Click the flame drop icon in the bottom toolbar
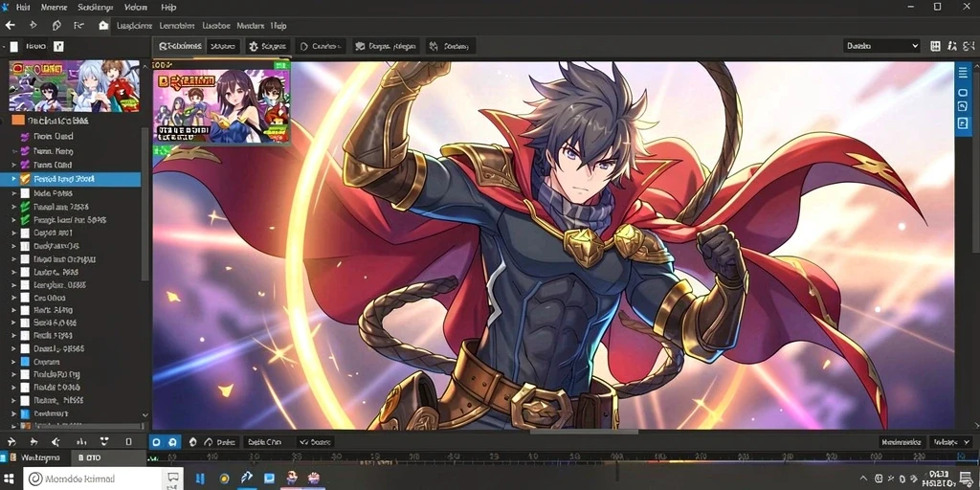The width and height of the screenshot is (980, 490). click(x=192, y=442)
